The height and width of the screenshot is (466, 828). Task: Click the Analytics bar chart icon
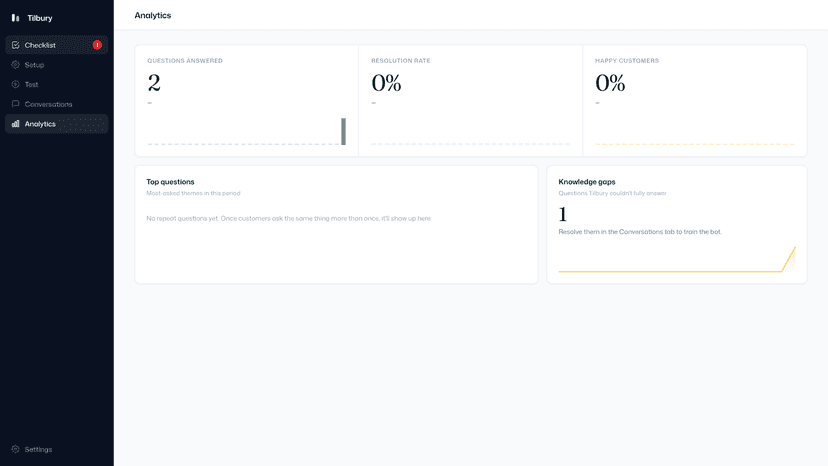click(x=15, y=124)
